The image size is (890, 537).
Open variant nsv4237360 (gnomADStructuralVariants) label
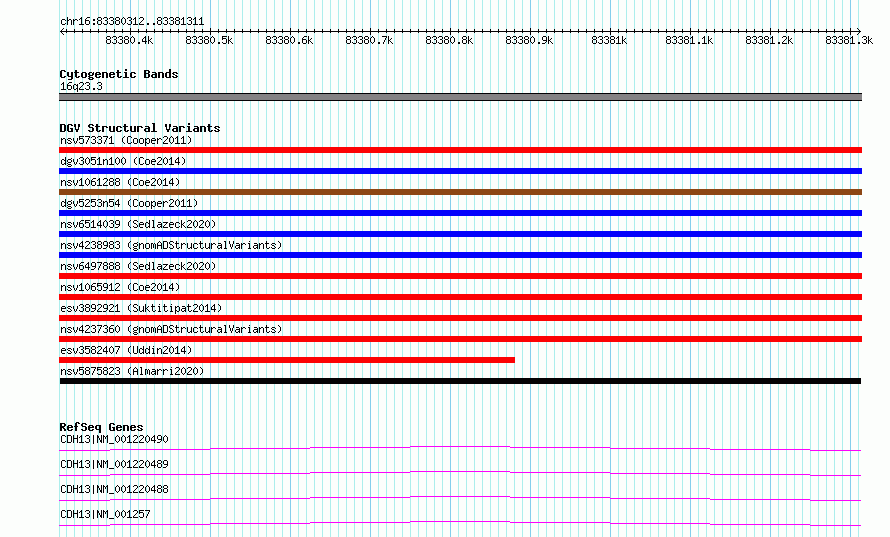pyautogui.click(x=171, y=329)
